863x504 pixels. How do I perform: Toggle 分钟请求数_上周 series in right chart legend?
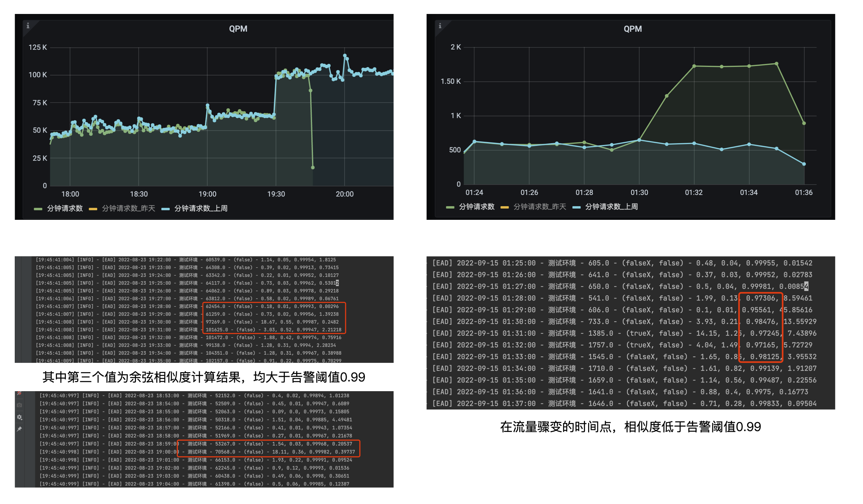click(611, 207)
